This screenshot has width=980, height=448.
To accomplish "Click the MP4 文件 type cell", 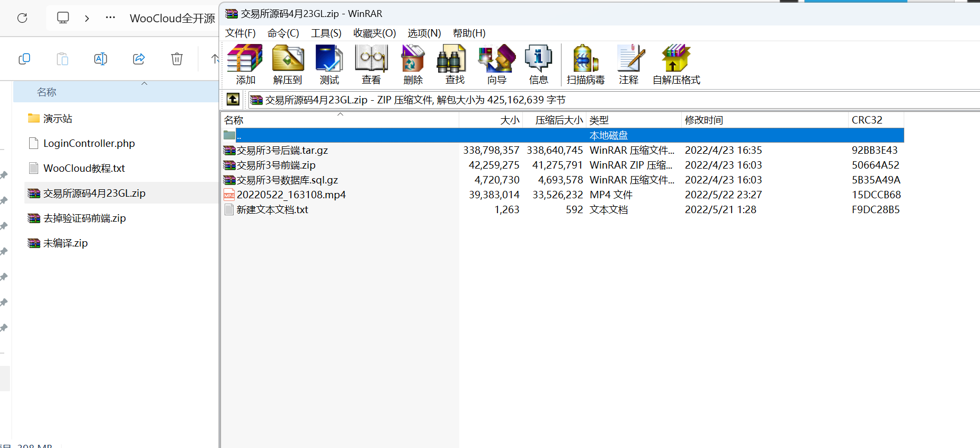I will (611, 195).
